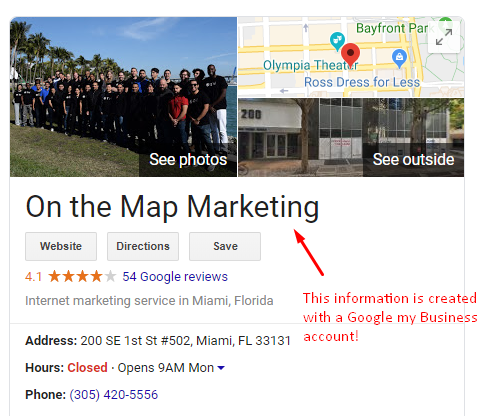The width and height of the screenshot is (482, 416).
Task: Get Directions to the business
Action: [x=143, y=246]
